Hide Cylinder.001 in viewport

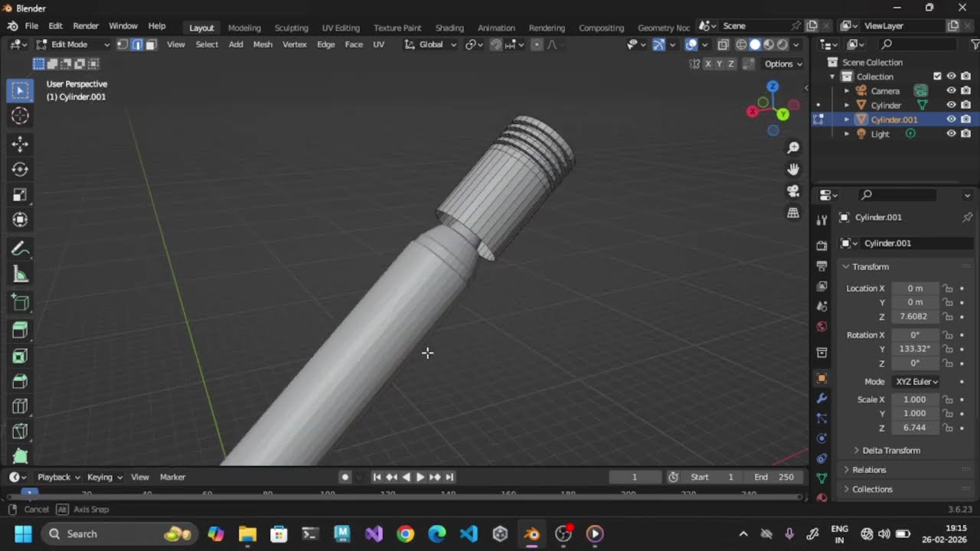(951, 119)
